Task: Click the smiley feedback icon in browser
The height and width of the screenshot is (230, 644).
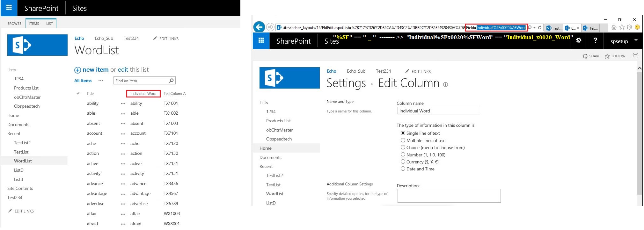Action: click(x=637, y=27)
